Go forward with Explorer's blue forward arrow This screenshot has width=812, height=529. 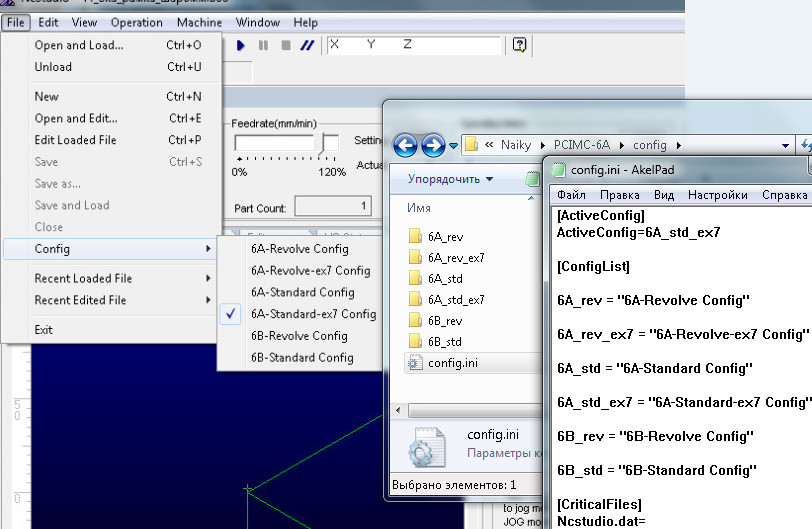point(433,145)
